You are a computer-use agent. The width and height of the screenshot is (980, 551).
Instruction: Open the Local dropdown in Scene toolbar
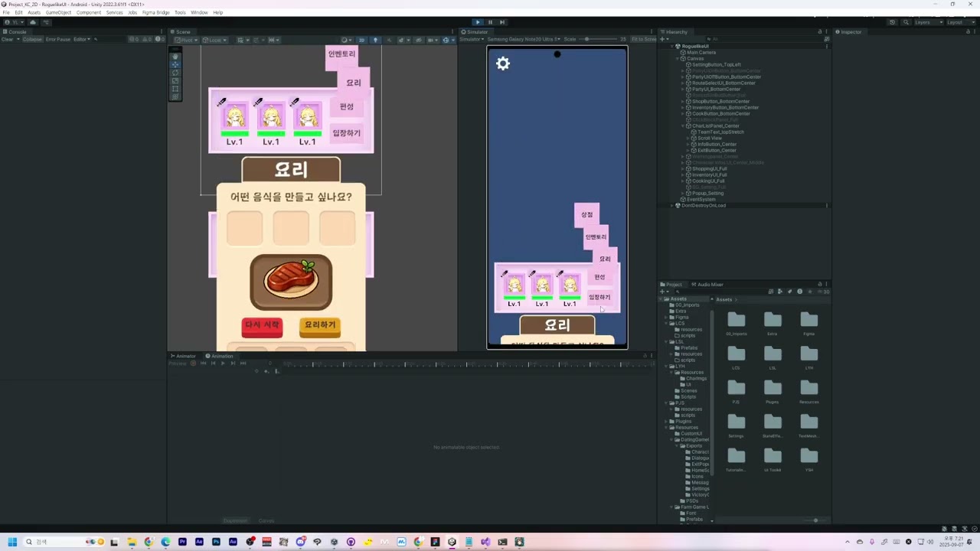(x=214, y=40)
